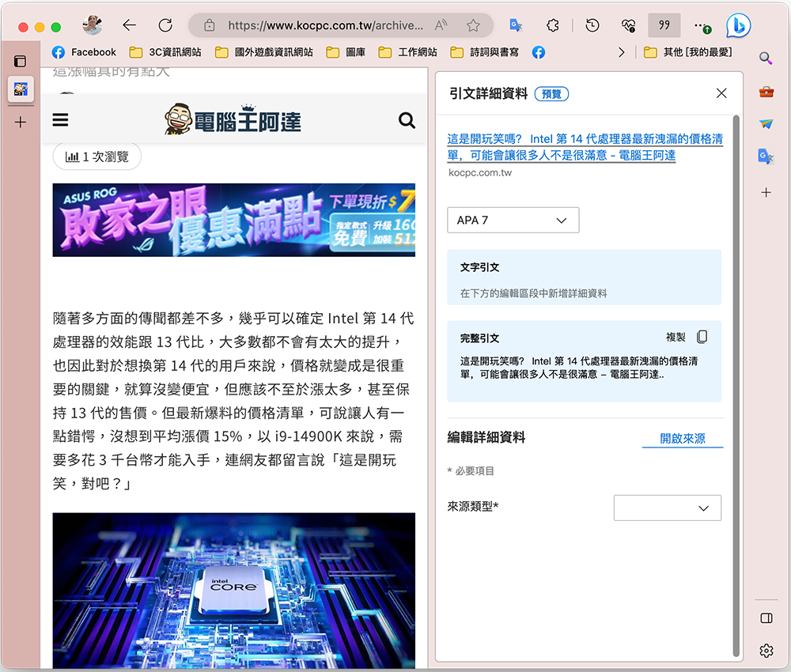Open sidebar search magnifier icon

pyautogui.click(x=766, y=58)
